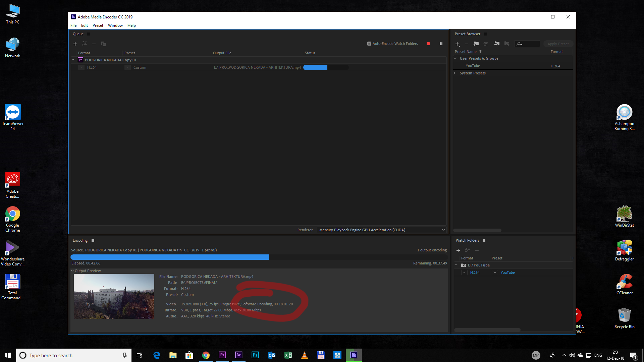Stop the queue with the red button
644x362 pixels.
coord(428,44)
